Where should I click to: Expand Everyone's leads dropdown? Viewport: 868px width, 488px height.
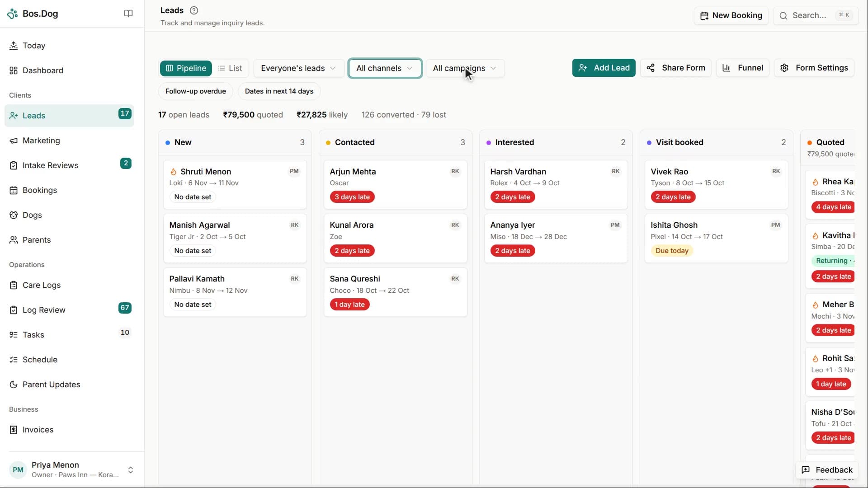click(298, 68)
